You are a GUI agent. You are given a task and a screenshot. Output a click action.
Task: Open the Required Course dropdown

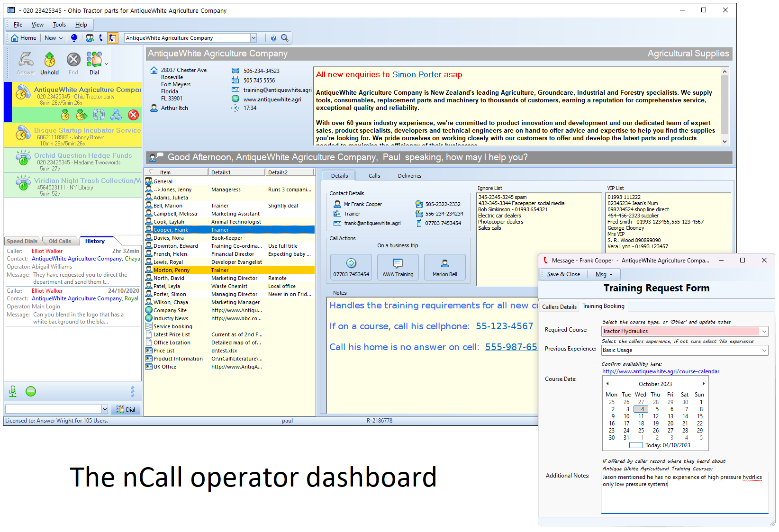point(764,331)
